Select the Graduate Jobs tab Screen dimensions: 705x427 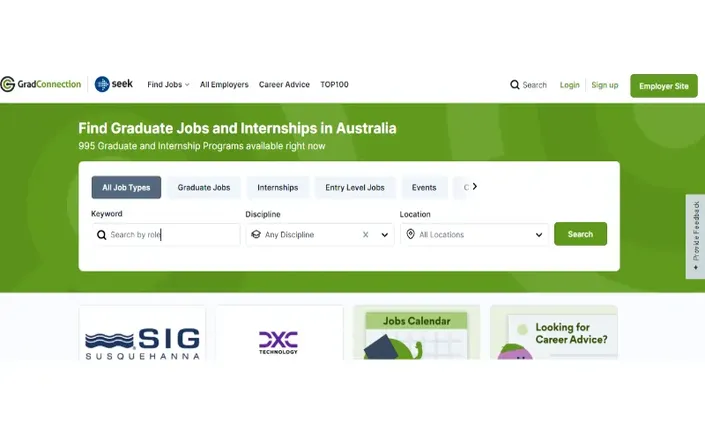click(204, 187)
